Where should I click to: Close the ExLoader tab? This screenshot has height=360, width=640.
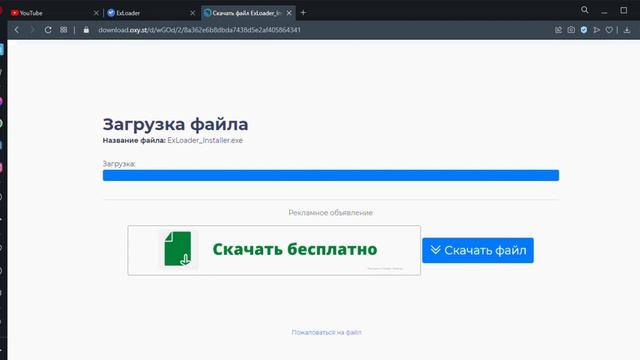193,13
